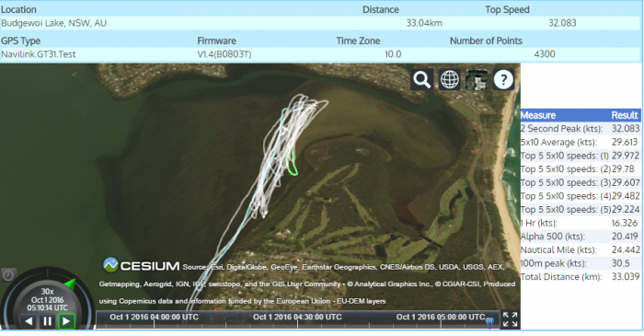Click the 2 Second Peak (kts) row
The image size is (644, 336).
pyautogui.click(x=580, y=129)
